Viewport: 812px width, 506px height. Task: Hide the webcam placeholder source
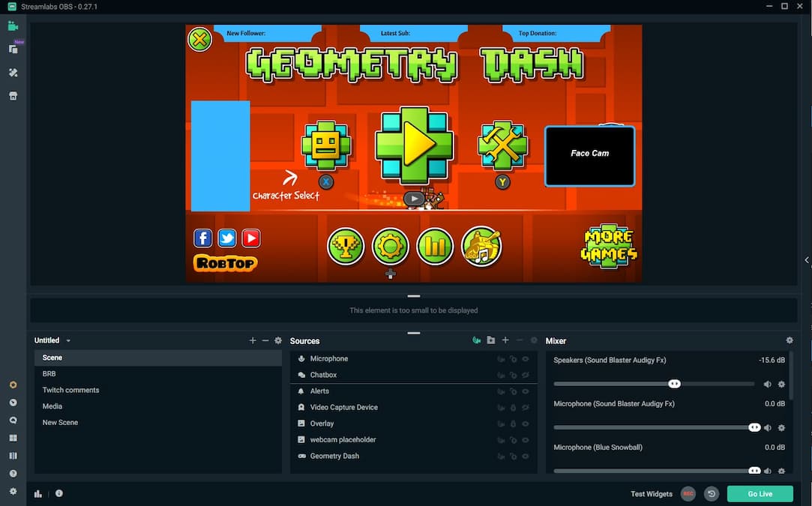click(526, 440)
